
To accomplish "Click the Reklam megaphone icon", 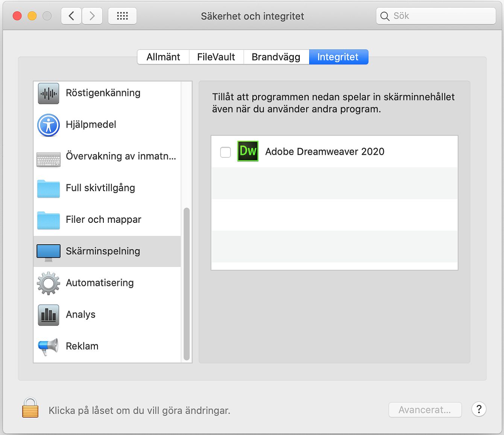I will tap(49, 347).
